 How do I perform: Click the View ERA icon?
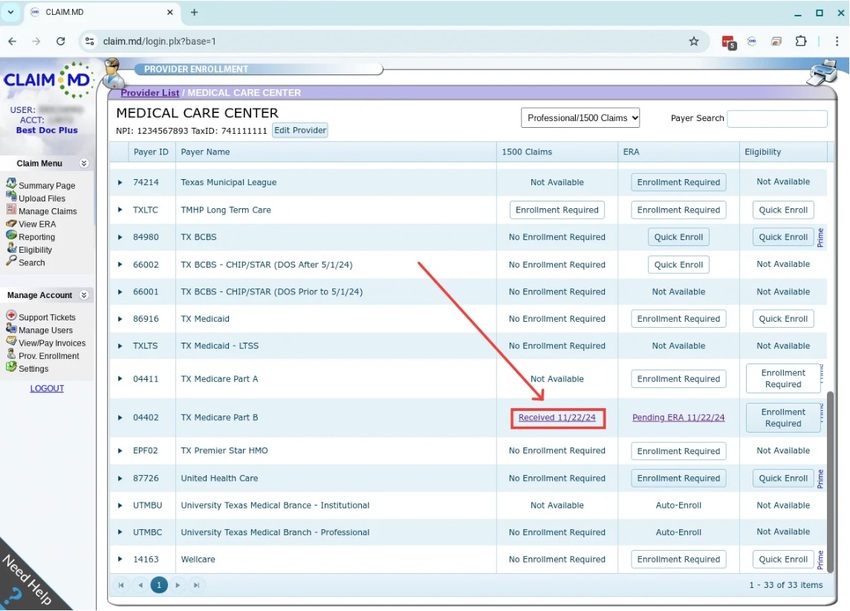point(11,223)
